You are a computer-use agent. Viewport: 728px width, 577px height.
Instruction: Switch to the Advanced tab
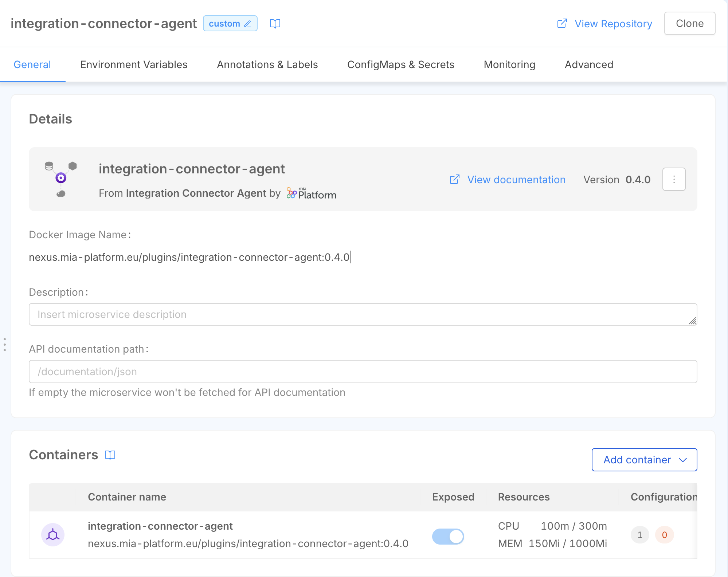589,64
